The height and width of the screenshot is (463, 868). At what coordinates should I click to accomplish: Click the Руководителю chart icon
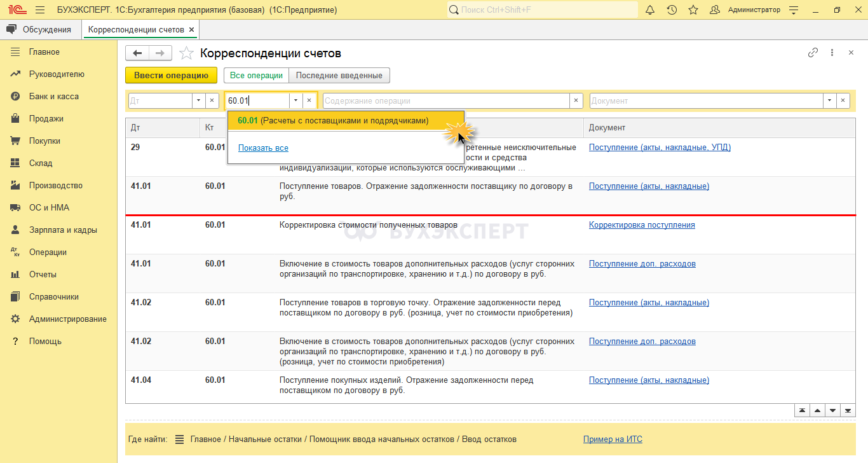click(15, 74)
